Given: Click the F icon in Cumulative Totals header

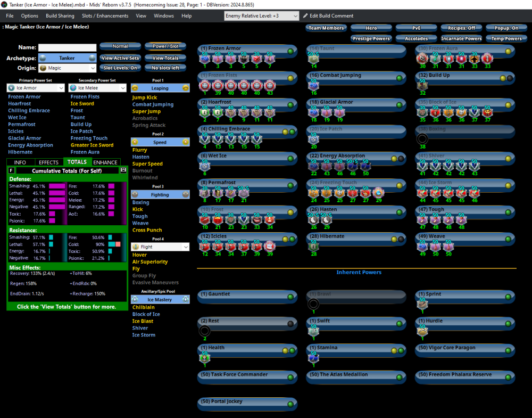Looking at the screenshot, I should 12,170.
